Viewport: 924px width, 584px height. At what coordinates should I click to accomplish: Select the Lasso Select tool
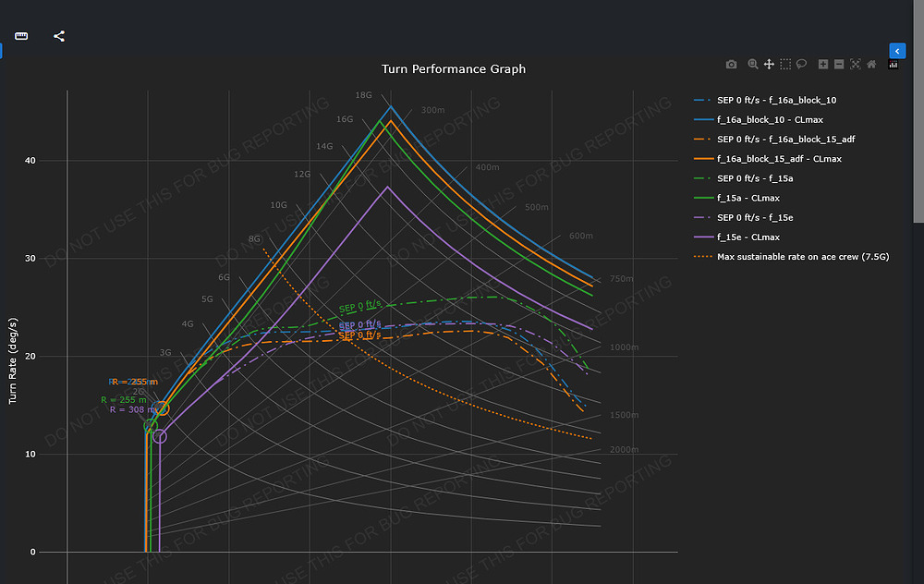[x=801, y=65]
